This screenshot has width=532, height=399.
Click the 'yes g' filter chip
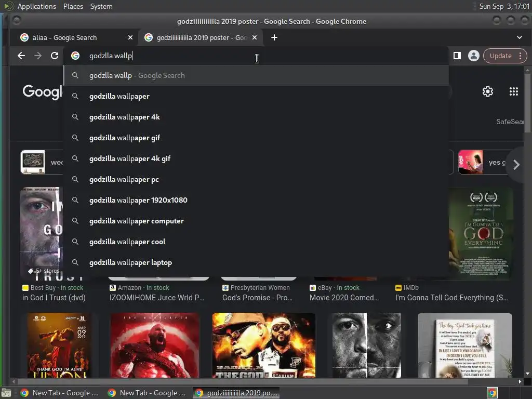click(484, 162)
